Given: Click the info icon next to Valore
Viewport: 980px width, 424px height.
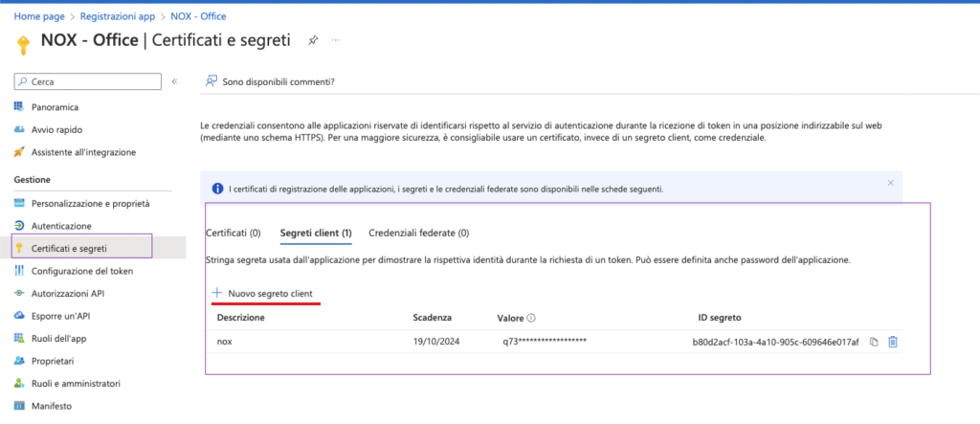Looking at the screenshot, I should pos(531,318).
